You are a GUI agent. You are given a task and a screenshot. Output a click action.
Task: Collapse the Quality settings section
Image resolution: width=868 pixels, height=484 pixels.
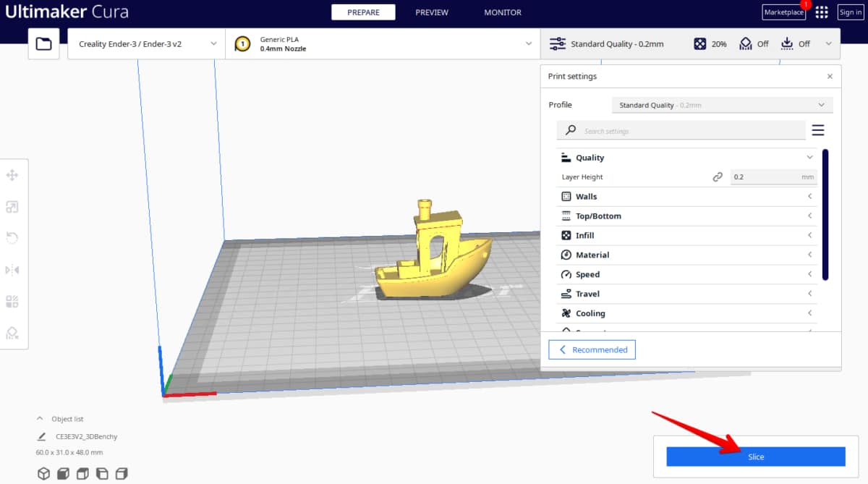tap(809, 157)
